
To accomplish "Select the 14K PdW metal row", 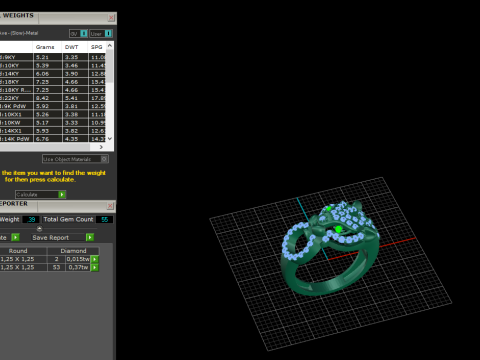I will 53,139.
